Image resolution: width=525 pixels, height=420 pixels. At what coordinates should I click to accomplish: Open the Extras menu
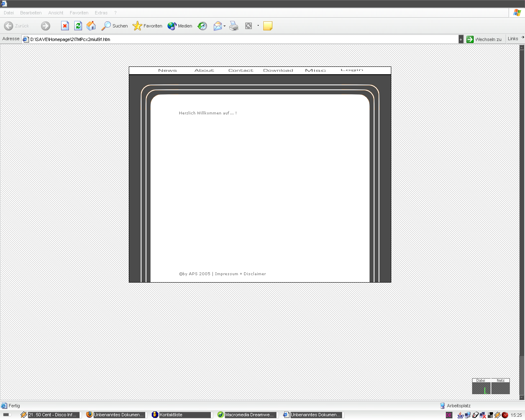pos(101,13)
